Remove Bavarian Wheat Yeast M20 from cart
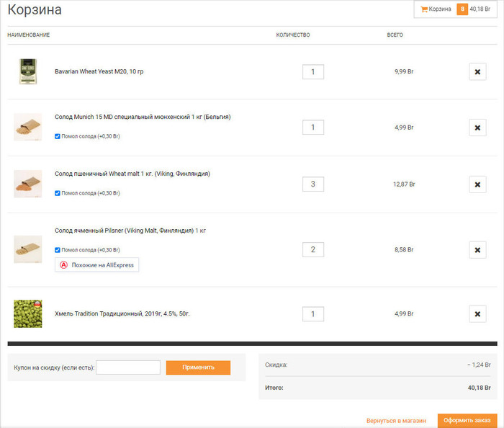504x428 pixels. (x=477, y=71)
